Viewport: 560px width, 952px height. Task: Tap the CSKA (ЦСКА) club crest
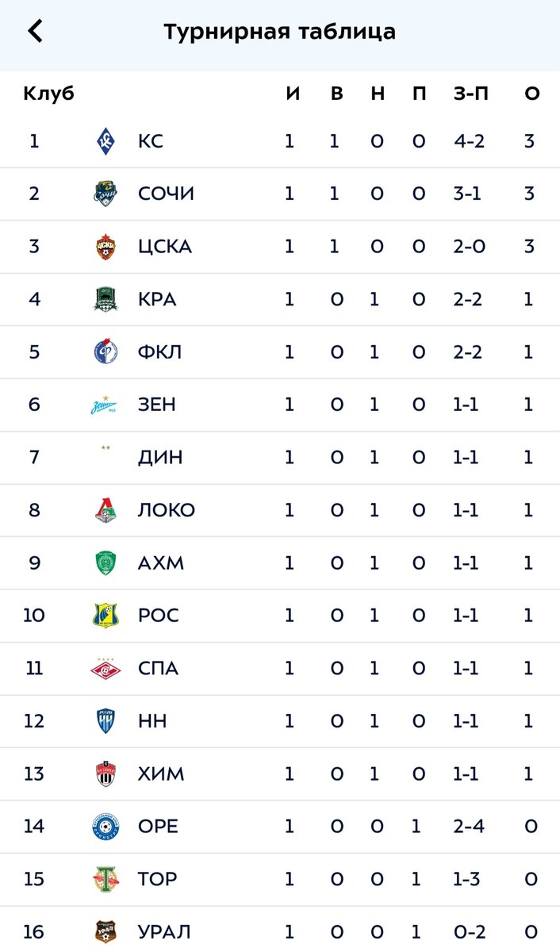105,247
